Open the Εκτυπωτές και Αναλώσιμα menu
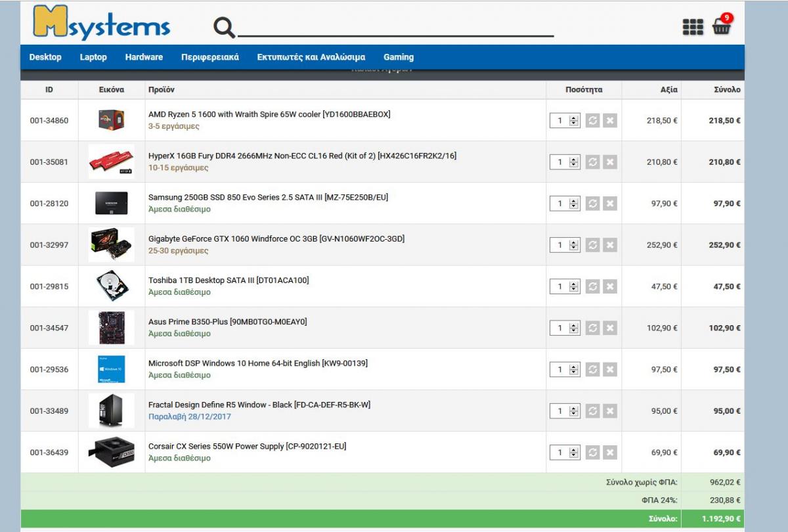 [x=311, y=57]
